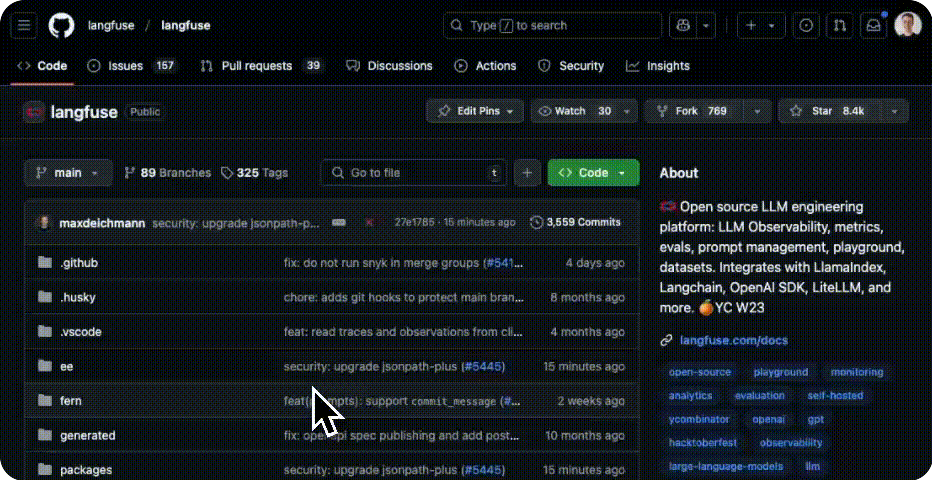Expand the commit message ellipsis
This screenshot has height=480, width=932.
(x=339, y=222)
